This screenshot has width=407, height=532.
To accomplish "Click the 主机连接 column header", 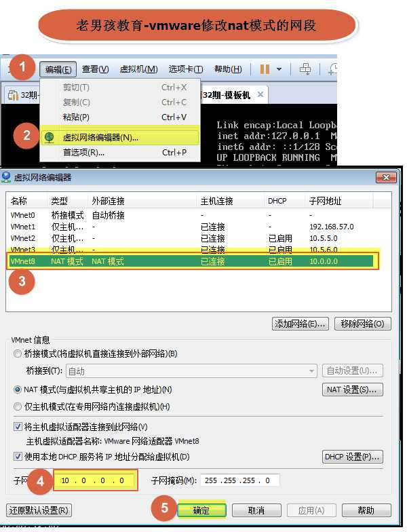I will [x=231, y=201].
